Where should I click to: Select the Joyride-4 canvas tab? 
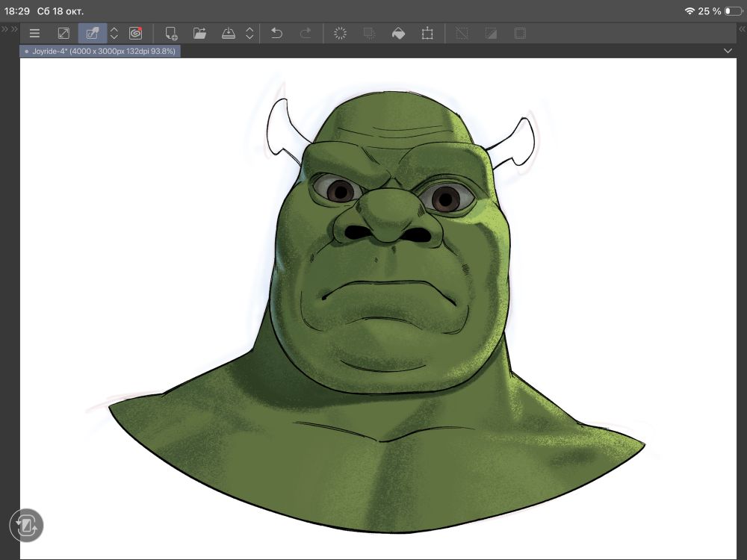click(x=100, y=52)
